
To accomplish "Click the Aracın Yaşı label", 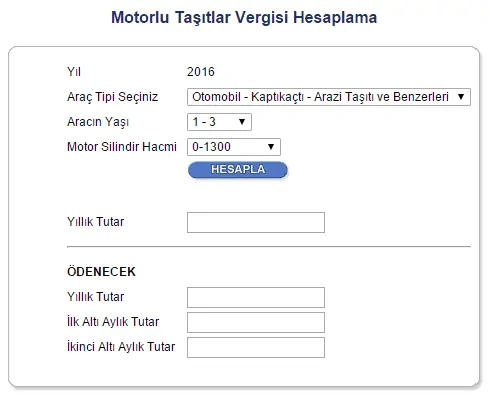I will 98,122.
